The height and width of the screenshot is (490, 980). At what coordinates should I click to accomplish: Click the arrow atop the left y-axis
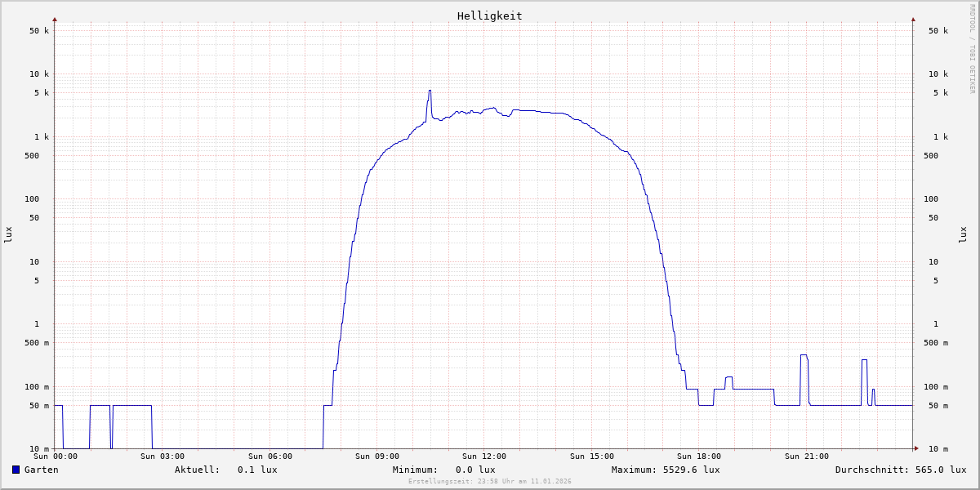point(55,19)
